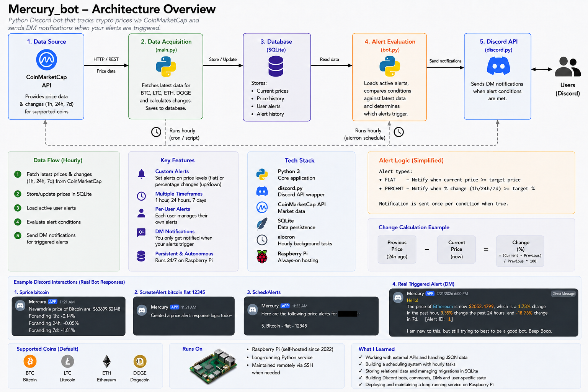
Task: Click the SQLite feather icon in Tech Stack
Action: [x=262, y=224]
